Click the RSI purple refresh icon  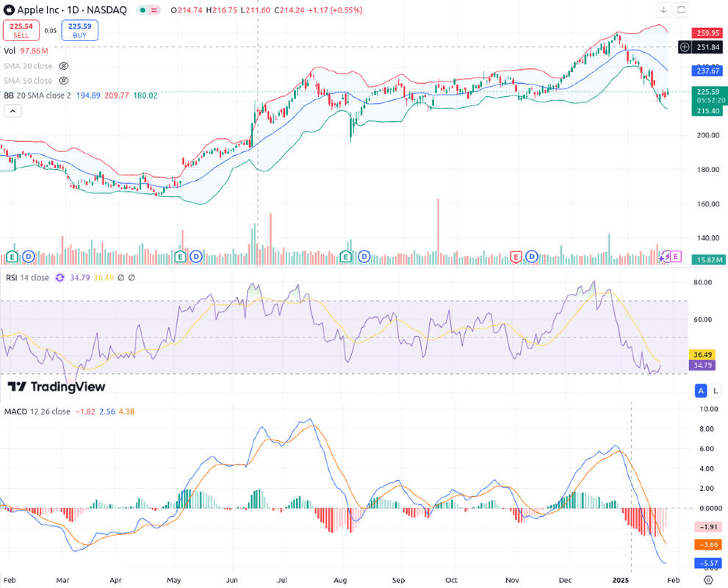point(60,278)
